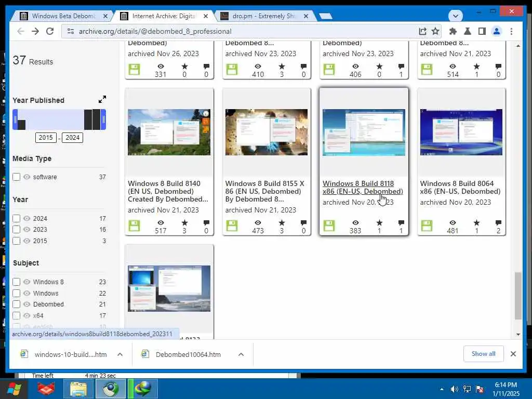Click the page vertical scrollbar thumb
Screen dimensions: 532x399
pos(518,295)
